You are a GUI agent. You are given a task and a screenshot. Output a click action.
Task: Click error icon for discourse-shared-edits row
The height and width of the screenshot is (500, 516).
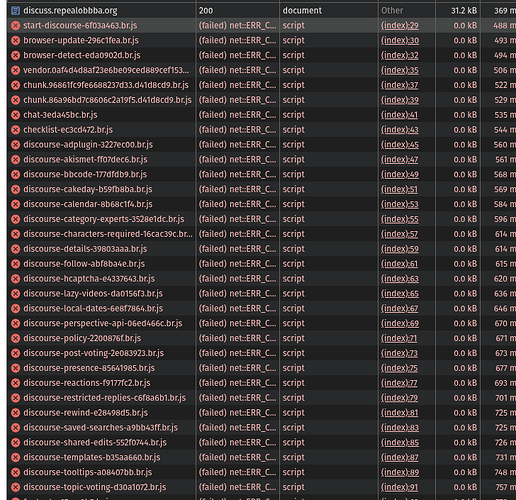click(x=15, y=443)
